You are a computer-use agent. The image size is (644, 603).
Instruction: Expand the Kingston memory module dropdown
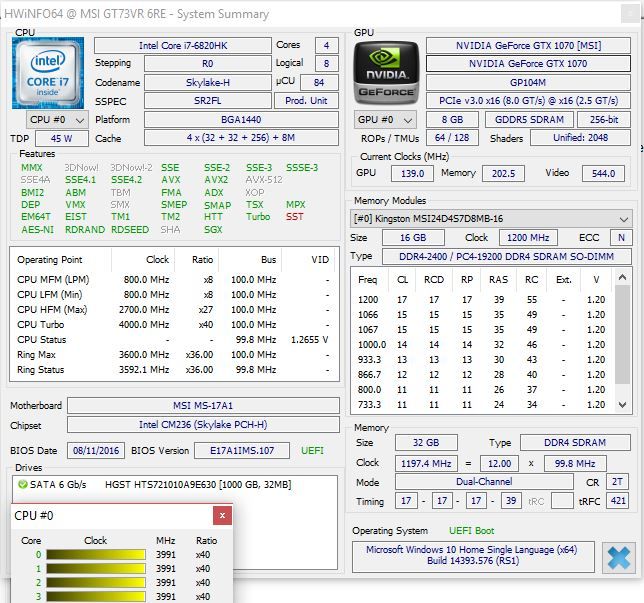click(x=491, y=219)
